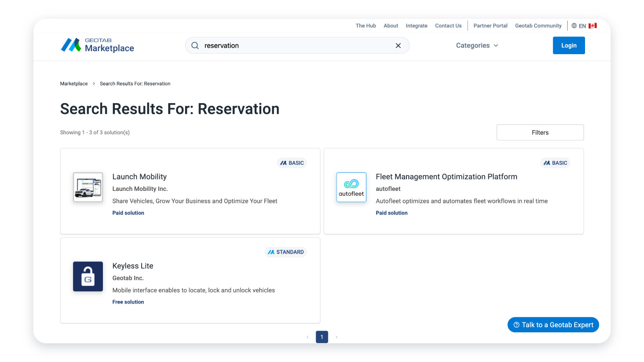644x362 pixels.
Task: Open the Partner Portal menu item
Action: (x=490, y=25)
